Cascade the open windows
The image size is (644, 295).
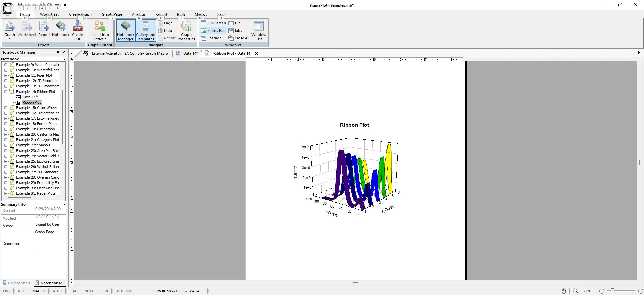(211, 38)
